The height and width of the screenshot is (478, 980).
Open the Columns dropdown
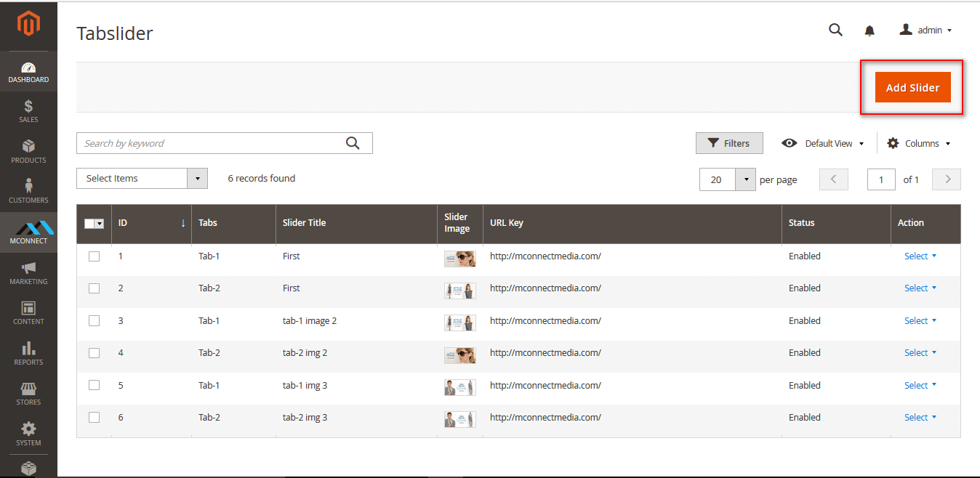coord(919,144)
